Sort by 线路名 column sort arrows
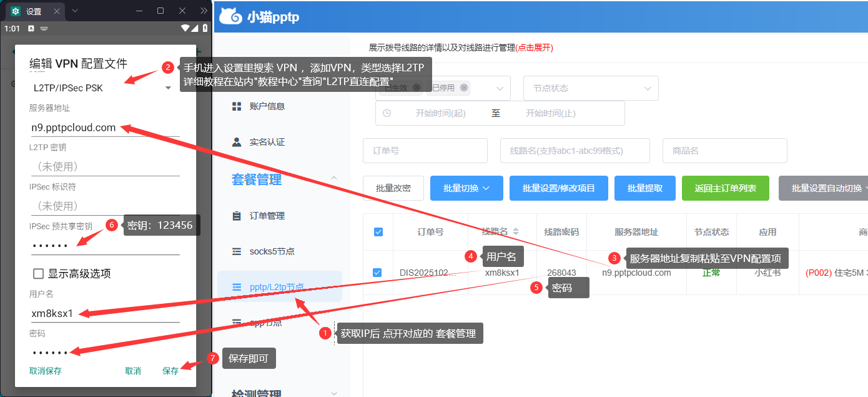Image resolution: width=868 pixels, height=397 pixels. point(516,232)
